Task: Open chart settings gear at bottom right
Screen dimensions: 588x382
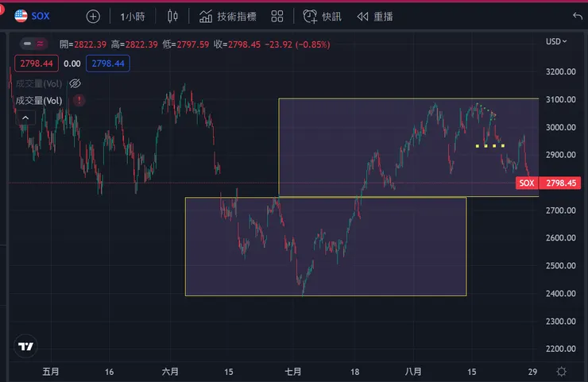Action: pyautogui.click(x=562, y=371)
